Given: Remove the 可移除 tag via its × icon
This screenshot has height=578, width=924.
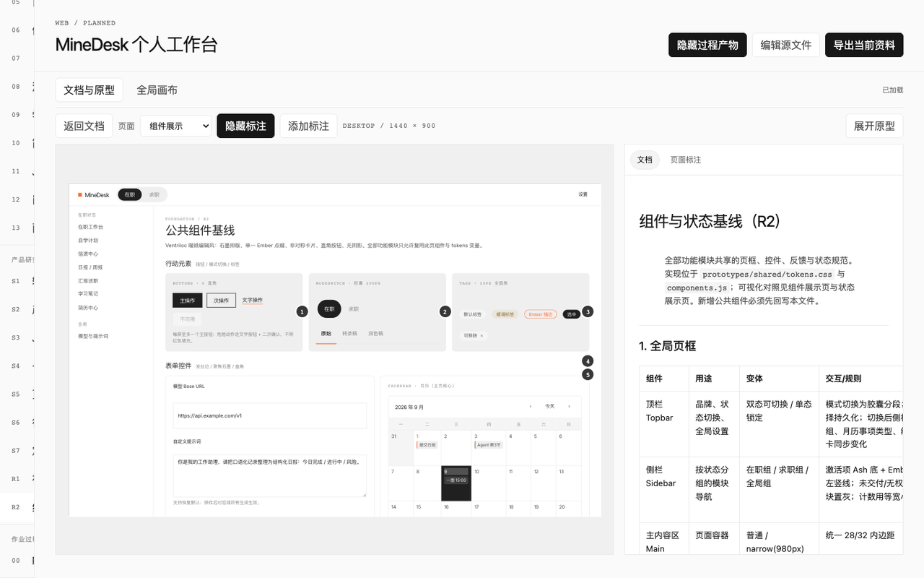Looking at the screenshot, I should click(481, 336).
